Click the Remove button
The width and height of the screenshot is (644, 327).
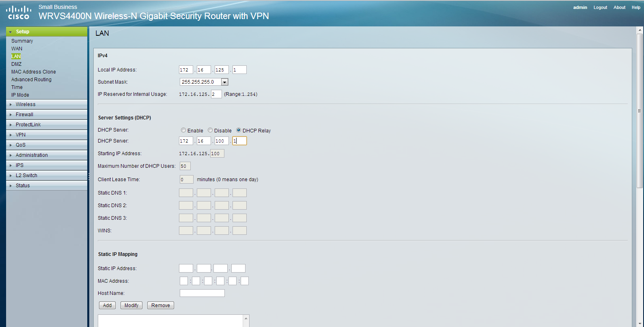pyautogui.click(x=161, y=305)
